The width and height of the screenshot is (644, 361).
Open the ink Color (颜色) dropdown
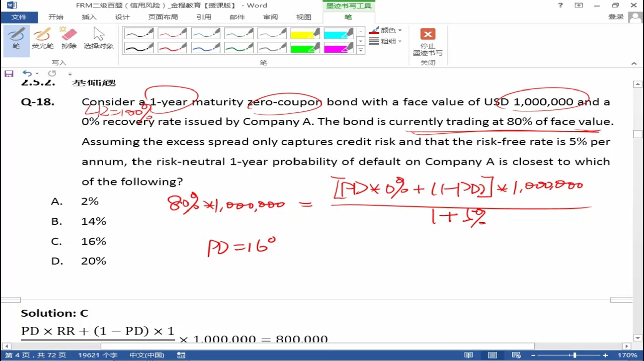[385, 31]
